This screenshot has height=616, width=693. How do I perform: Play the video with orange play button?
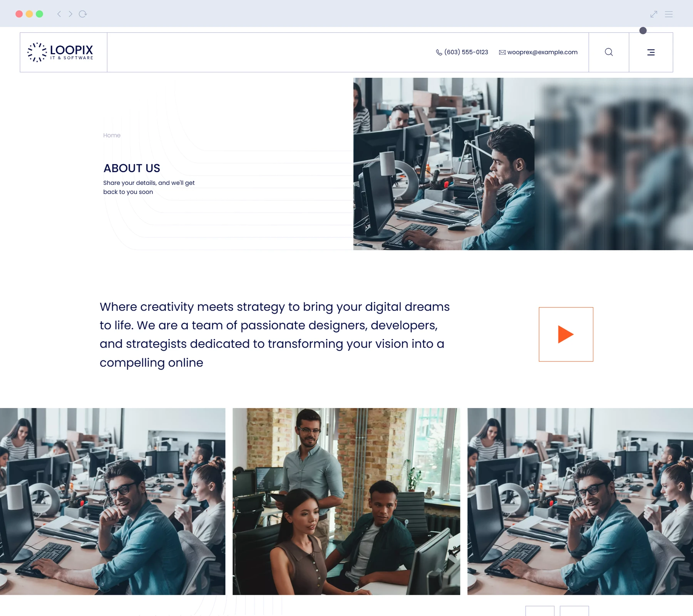[x=566, y=334]
